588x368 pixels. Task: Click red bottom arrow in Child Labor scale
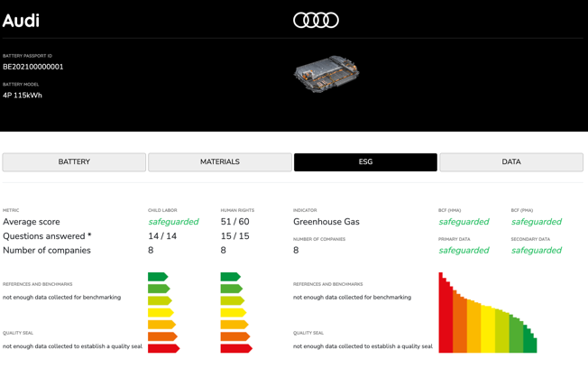point(163,348)
